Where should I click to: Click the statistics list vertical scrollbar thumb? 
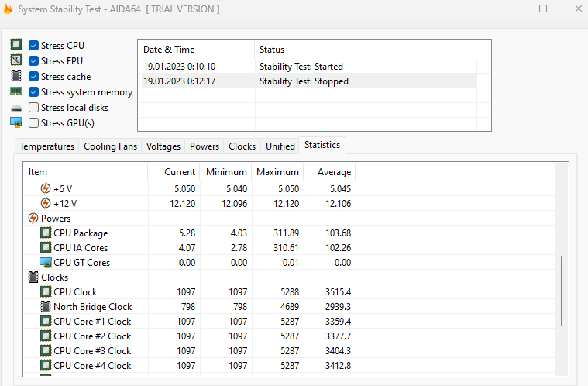(562, 291)
